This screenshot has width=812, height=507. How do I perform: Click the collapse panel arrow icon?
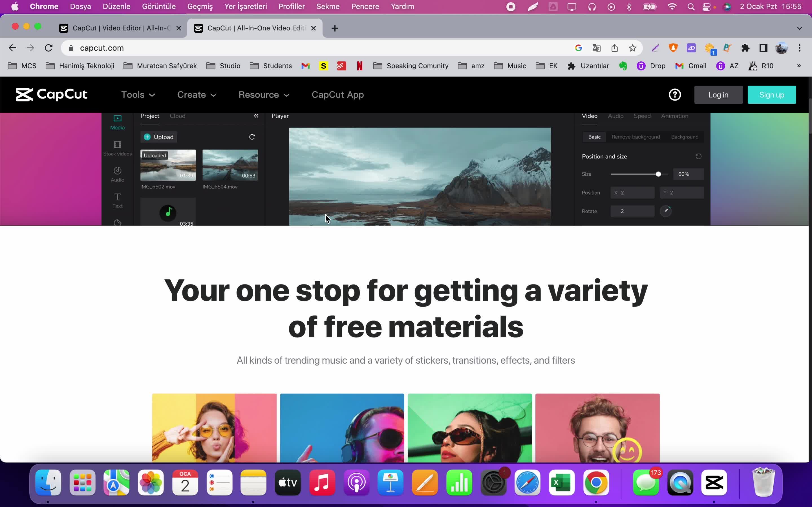(256, 115)
